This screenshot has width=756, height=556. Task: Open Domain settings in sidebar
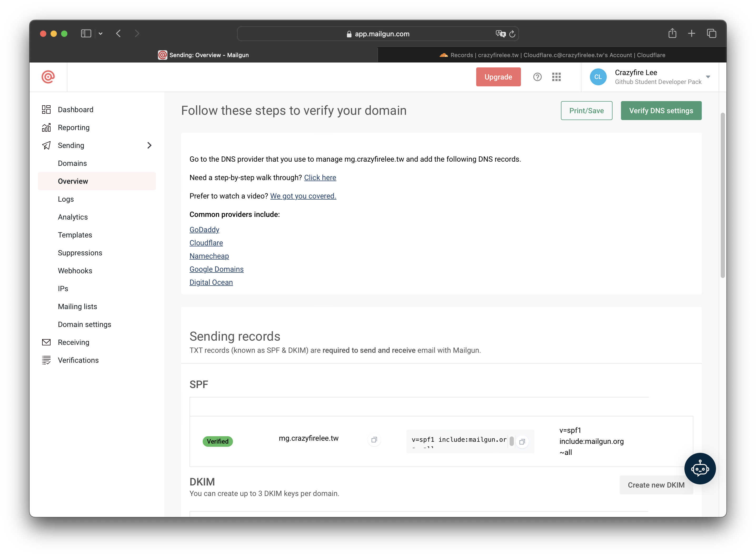click(84, 324)
